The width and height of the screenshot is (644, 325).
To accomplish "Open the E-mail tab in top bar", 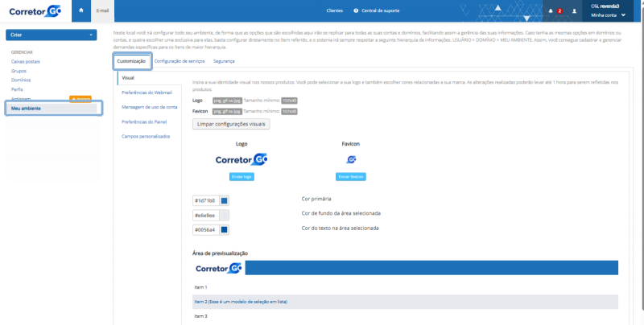I will tap(102, 10).
